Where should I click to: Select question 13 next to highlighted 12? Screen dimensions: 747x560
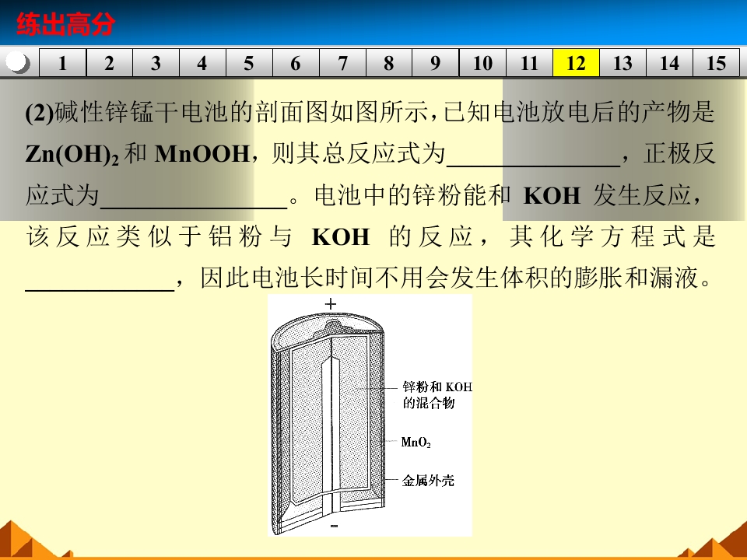[621, 64]
